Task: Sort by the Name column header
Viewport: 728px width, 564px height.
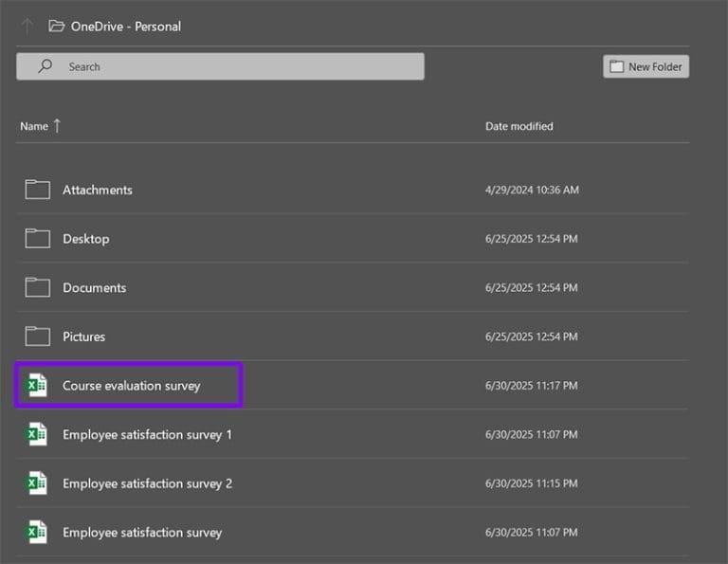Action: coord(34,126)
